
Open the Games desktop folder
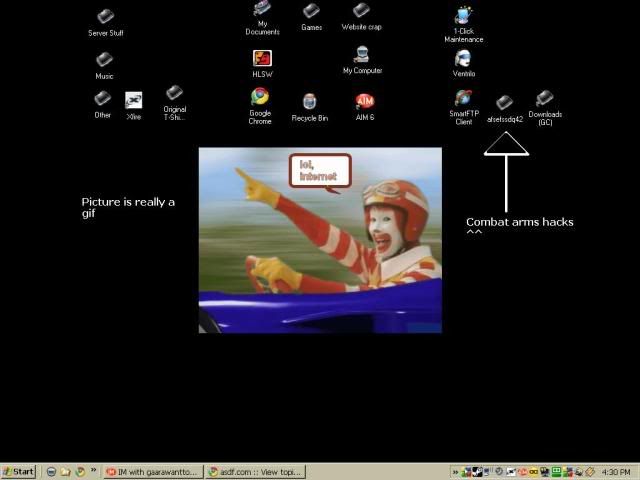pyautogui.click(x=311, y=17)
